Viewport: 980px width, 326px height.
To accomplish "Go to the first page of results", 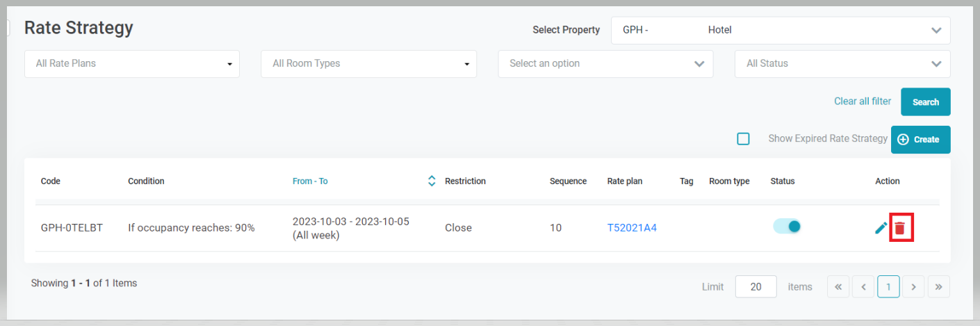I will click(x=838, y=286).
